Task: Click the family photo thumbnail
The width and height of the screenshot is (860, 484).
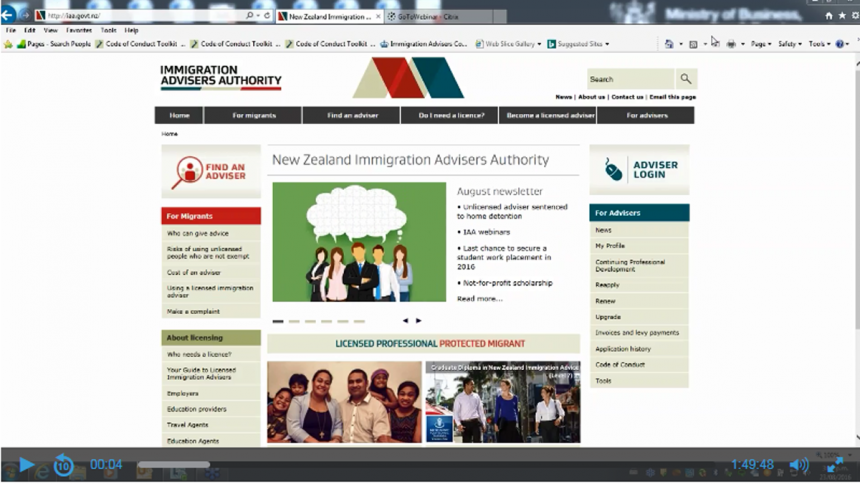Action: pos(344,402)
